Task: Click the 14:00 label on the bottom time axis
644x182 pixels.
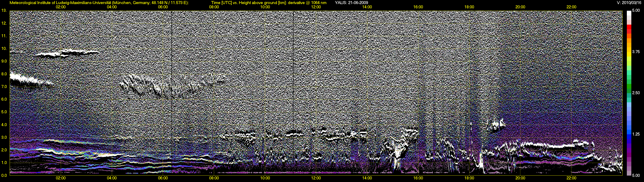Action: [367, 178]
